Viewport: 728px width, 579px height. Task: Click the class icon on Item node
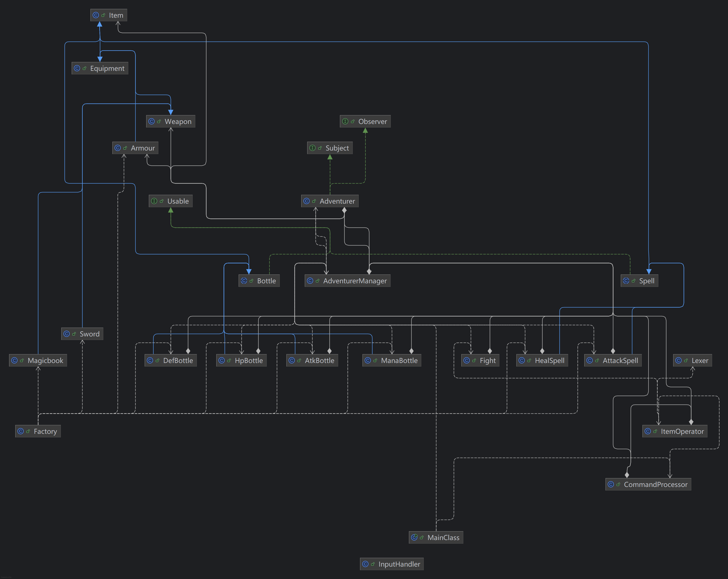coord(96,15)
